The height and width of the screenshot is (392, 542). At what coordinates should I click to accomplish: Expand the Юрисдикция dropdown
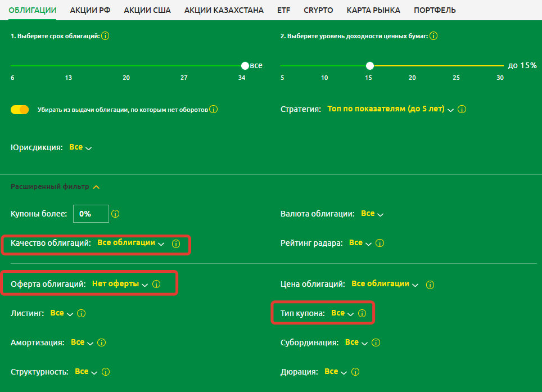pyautogui.click(x=80, y=147)
